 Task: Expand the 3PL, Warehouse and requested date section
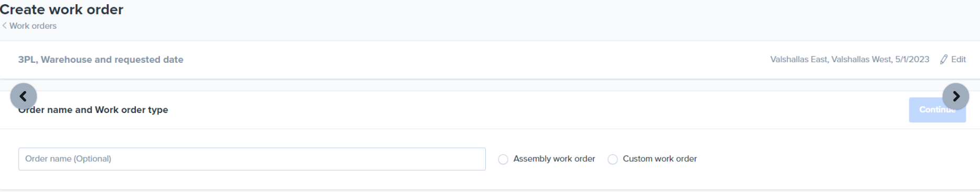pyautogui.click(x=101, y=60)
